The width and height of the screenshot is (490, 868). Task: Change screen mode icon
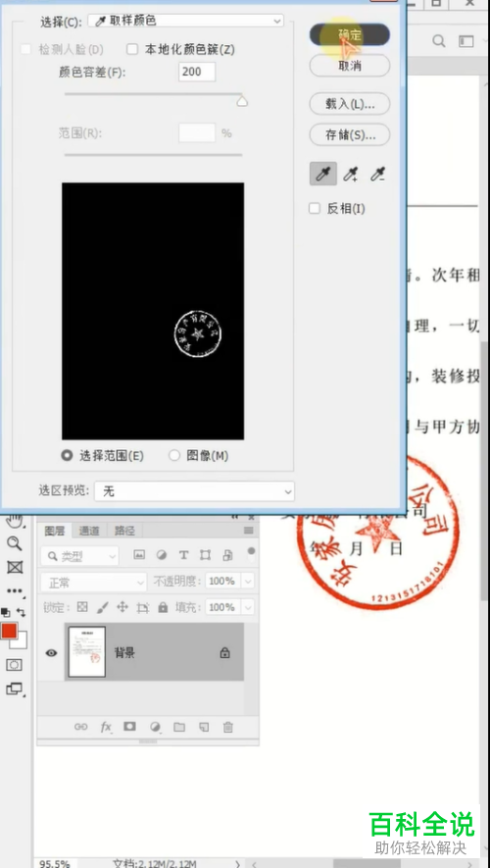tap(15, 689)
